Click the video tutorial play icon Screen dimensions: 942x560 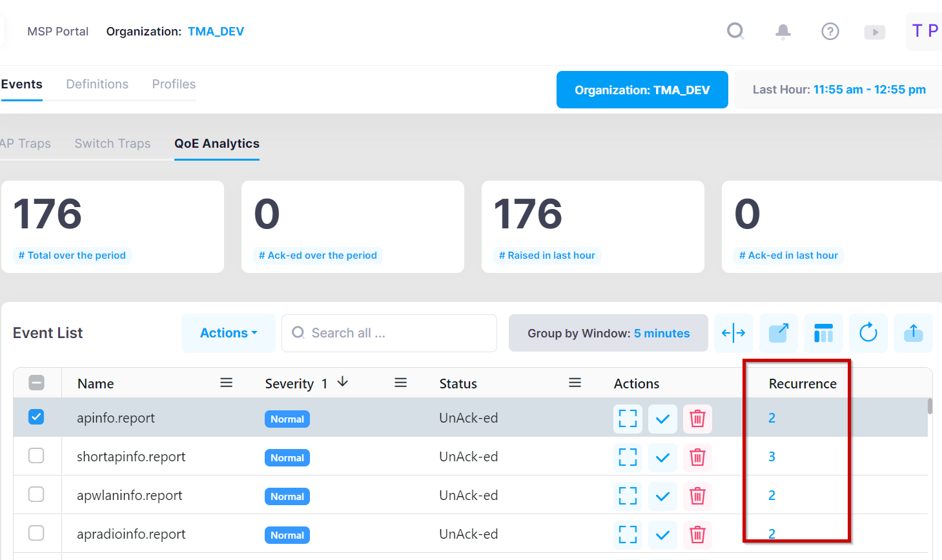pyautogui.click(x=874, y=32)
